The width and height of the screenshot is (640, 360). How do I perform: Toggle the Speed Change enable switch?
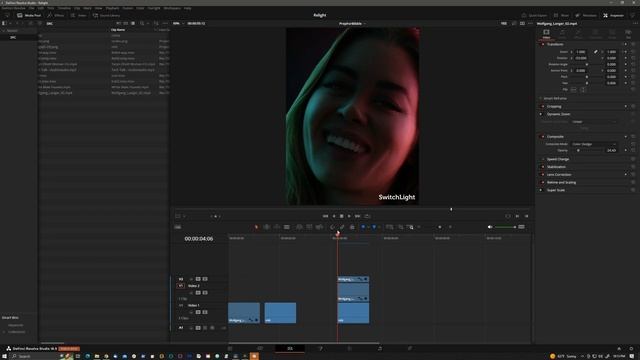pos(543,159)
